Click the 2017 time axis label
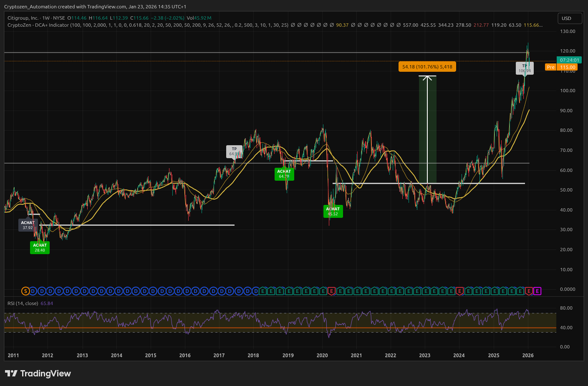The height and width of the screenshot is (386, 588). [x=219, y=355]
